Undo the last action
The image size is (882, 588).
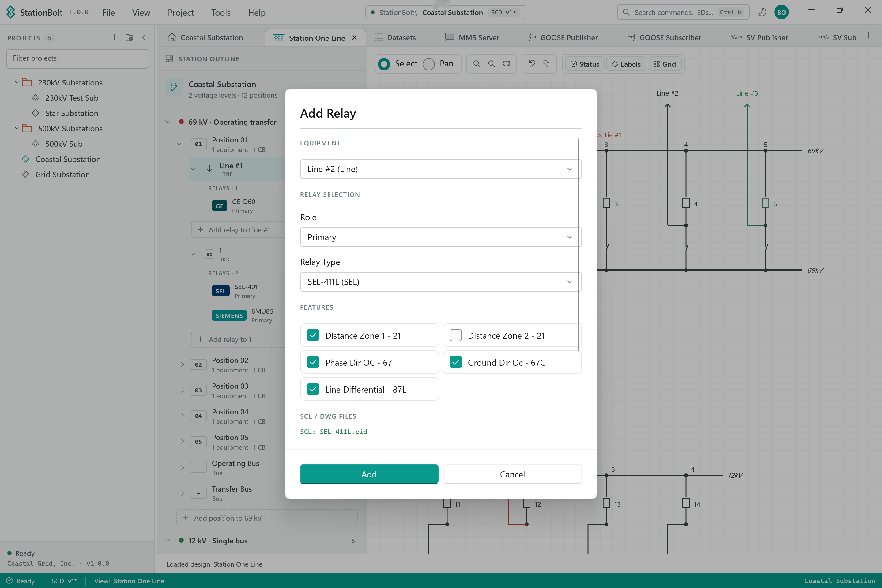(532, 63)
